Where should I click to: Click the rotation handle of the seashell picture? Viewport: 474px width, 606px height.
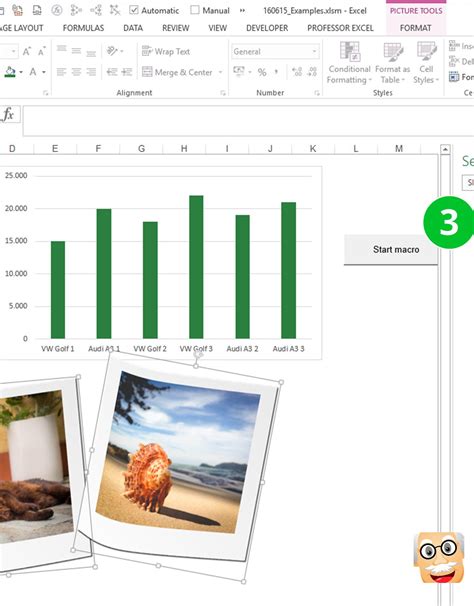point(198,354)
